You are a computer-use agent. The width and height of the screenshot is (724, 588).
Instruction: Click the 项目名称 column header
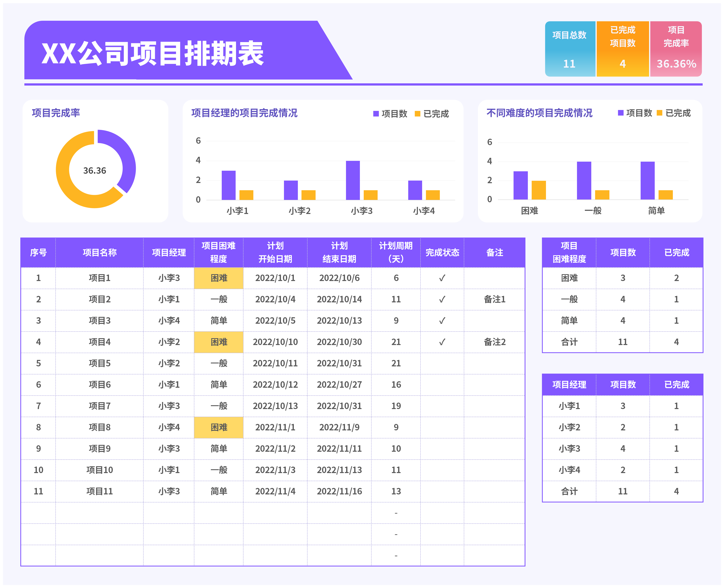click(x=99, y=252)
